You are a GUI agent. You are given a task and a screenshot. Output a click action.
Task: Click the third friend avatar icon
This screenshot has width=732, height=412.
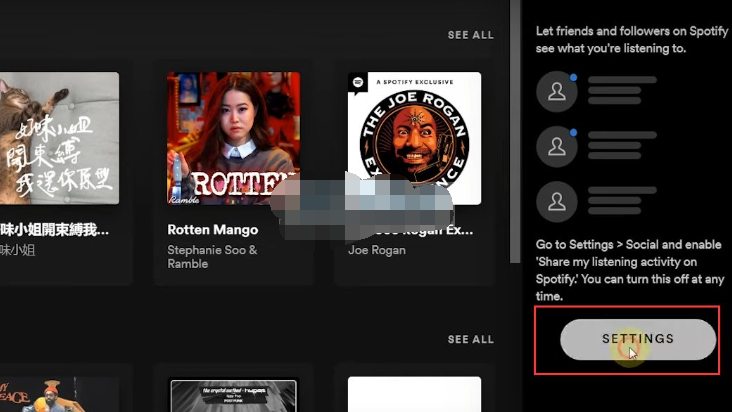tap(557, 201)
